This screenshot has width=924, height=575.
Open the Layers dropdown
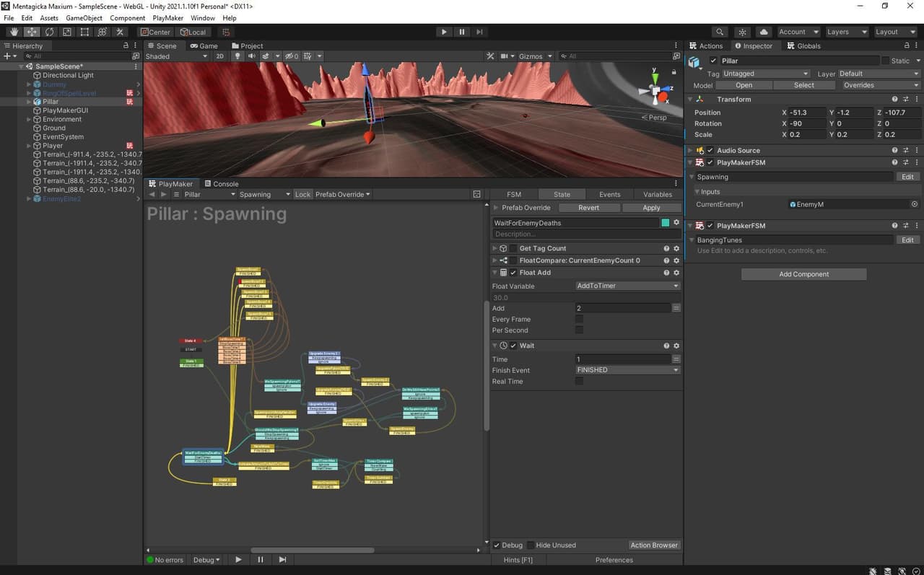(x=846, y=32)
